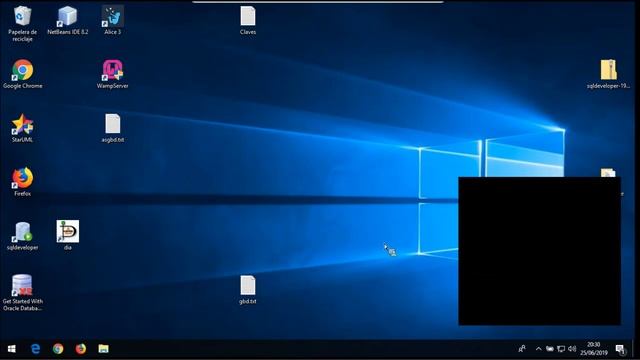640x360 pixels.
Task: Select the StarUML desktop shortcut
Action: point(22,128)
